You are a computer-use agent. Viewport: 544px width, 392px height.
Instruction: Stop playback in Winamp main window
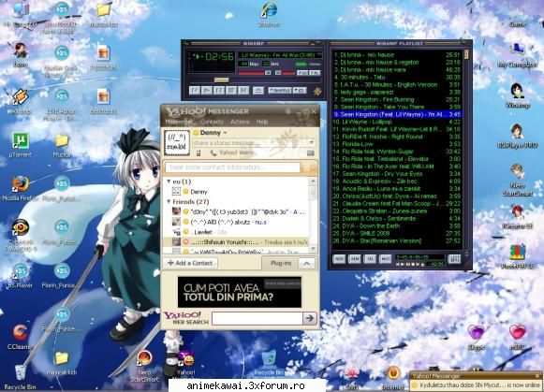(x=231, y=91)
